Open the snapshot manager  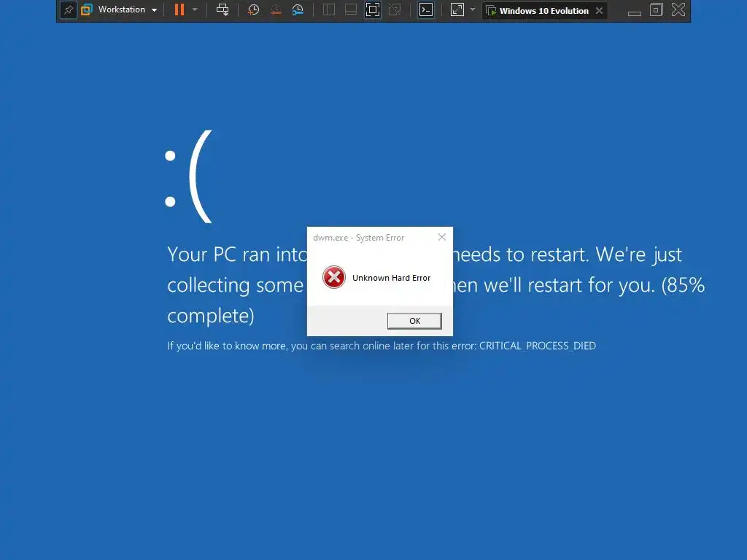(298, 10)
